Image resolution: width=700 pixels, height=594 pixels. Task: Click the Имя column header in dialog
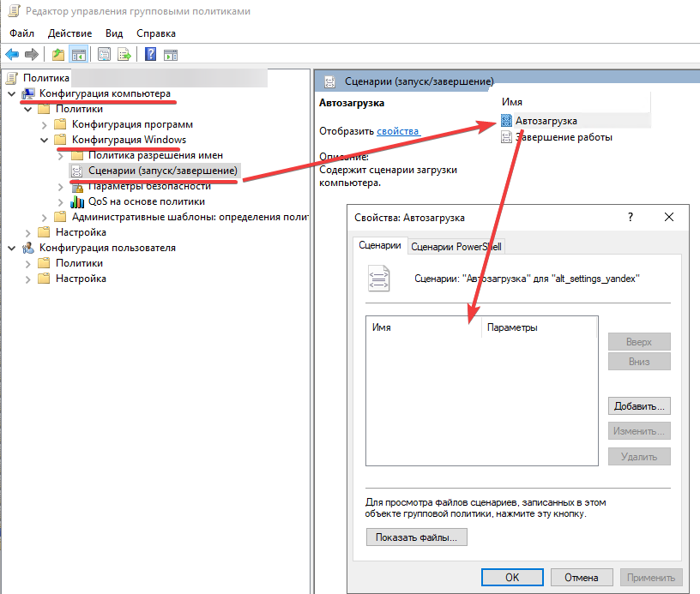tap(424, 327)
